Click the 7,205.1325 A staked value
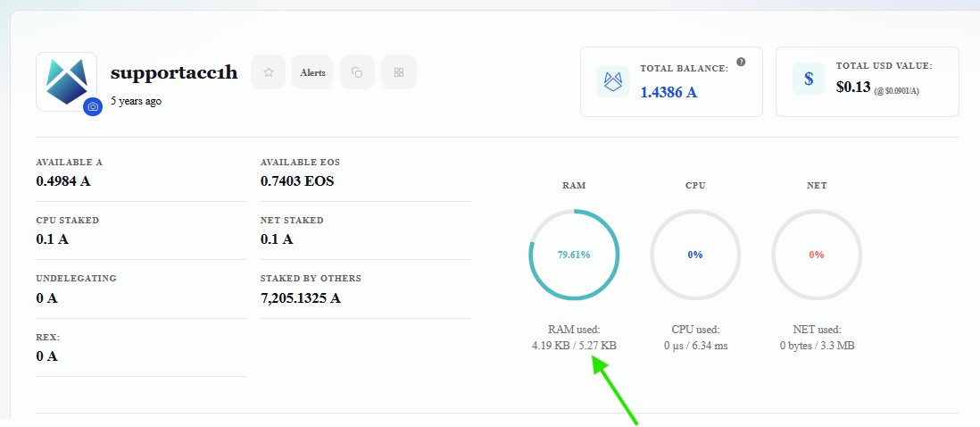The image size is (980, 427). (x=301, y=297)
